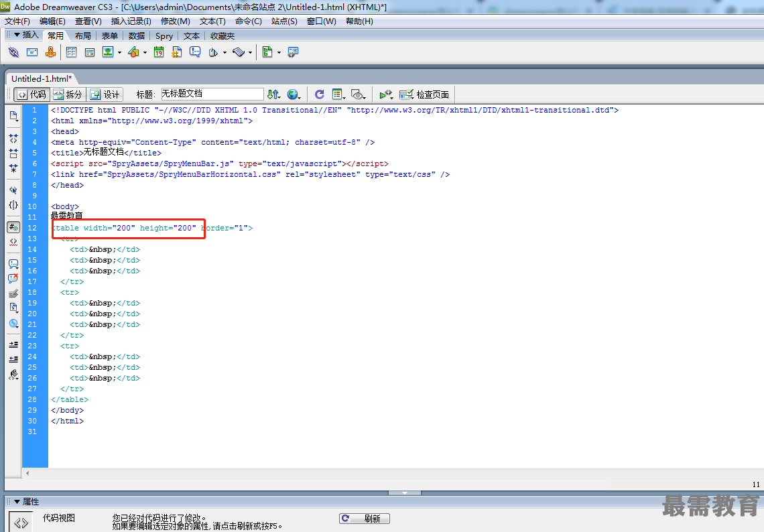Switch to 拆分 (Split) view
This screenshot has width=764, height=532.
(68, 94)
